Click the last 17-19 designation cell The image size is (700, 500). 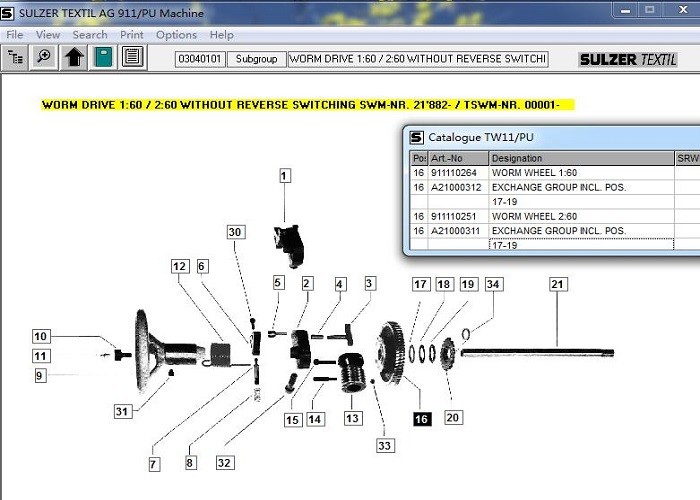[x=582, y=245]
